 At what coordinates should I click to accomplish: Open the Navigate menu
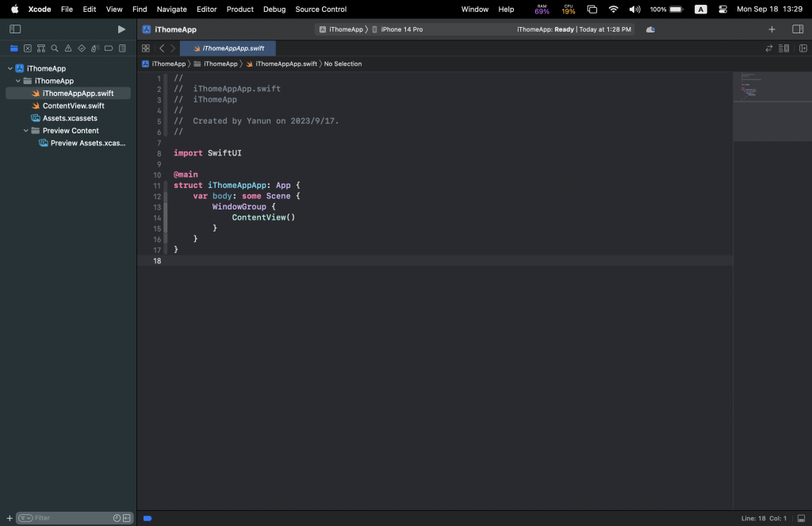[171, 10]
